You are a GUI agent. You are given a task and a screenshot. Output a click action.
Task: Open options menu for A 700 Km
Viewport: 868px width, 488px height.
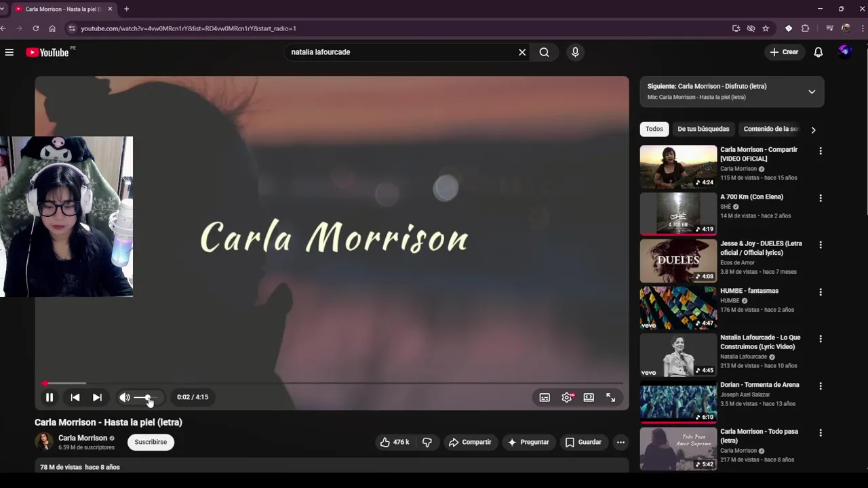coord(821,198)
